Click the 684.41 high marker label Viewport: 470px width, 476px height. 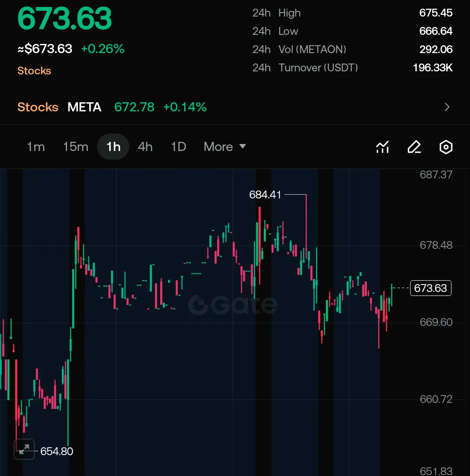tap(265, 194)
